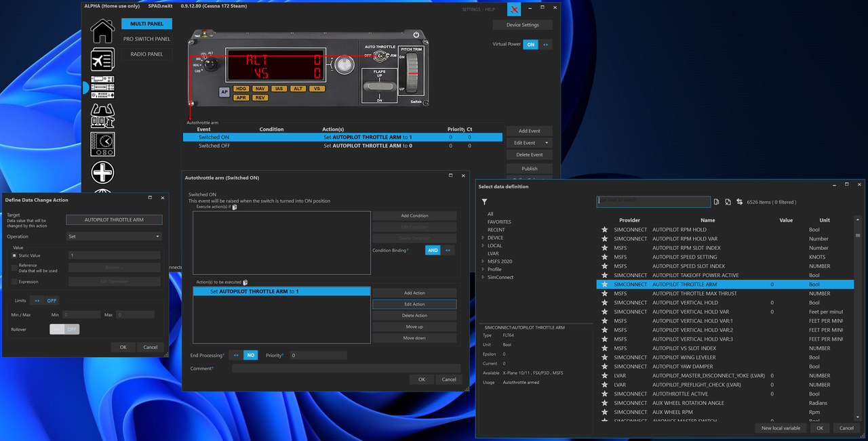Click the Add Condition button
868x441 pixels.
(x=414, y=215)
